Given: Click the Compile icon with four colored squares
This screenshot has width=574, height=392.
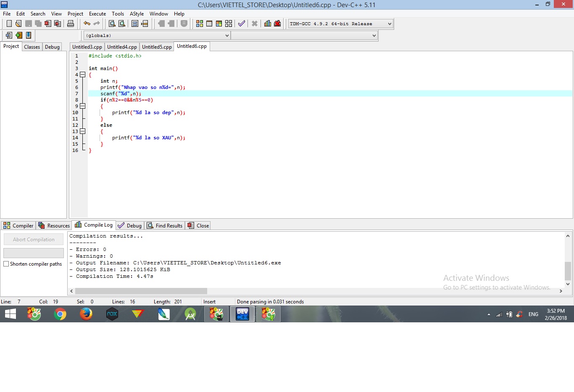Looking at the screenshot, I should tap(200, 24).
